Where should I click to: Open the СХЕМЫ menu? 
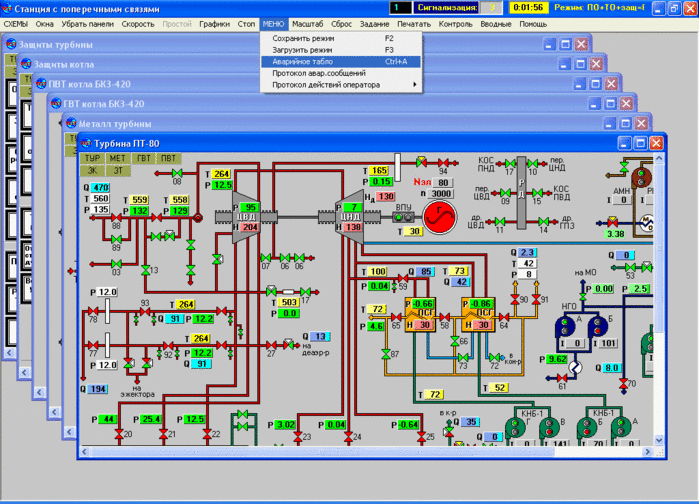point(16,22)
